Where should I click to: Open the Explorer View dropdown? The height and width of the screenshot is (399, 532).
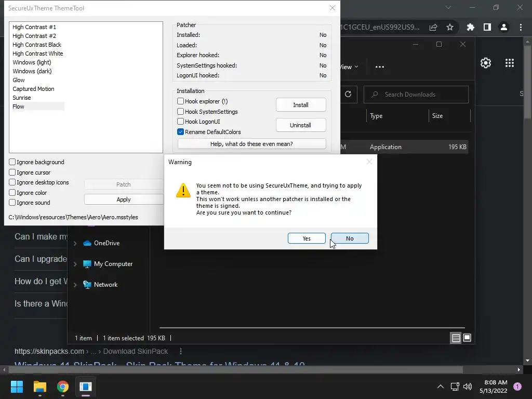point(349,67)
